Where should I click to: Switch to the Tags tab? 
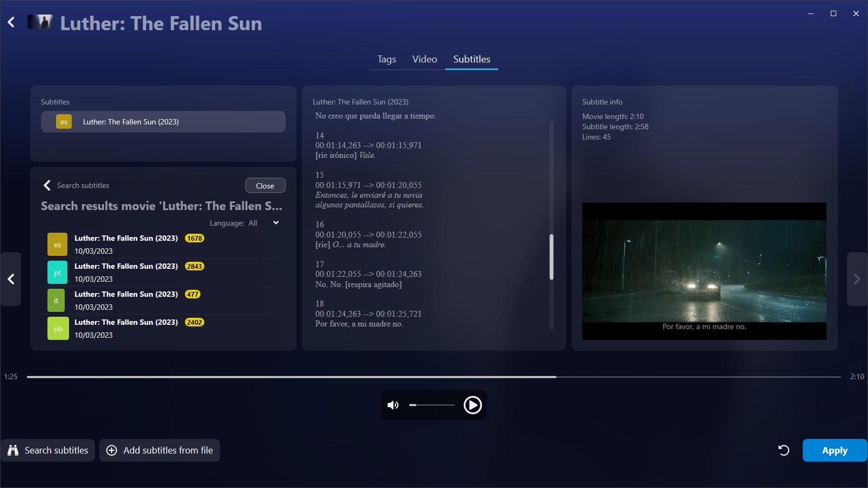tap(387, 59)
